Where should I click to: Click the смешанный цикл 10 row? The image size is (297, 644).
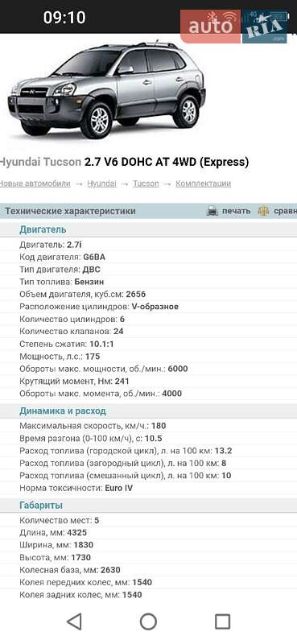[148, 476]
